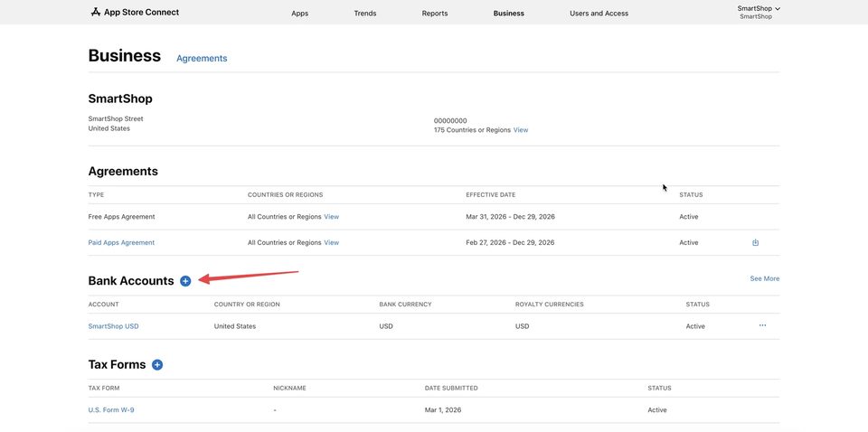Click the 00000000 identifier text

point(450,120)
